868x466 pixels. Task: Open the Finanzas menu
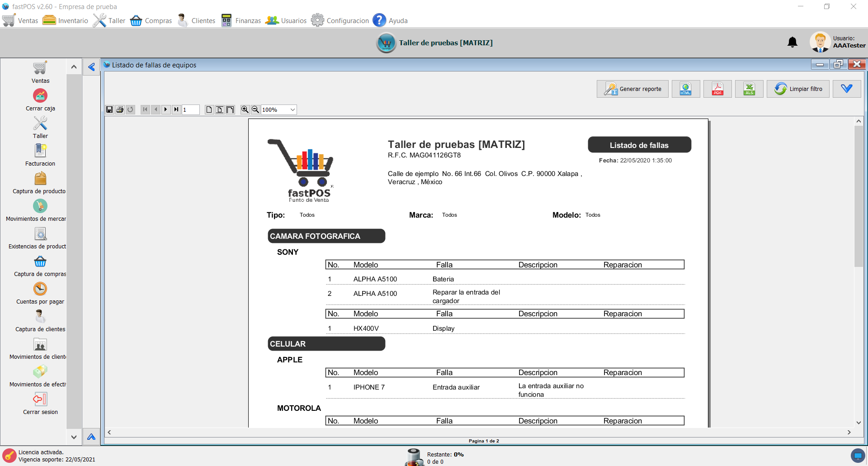(241, 20)
